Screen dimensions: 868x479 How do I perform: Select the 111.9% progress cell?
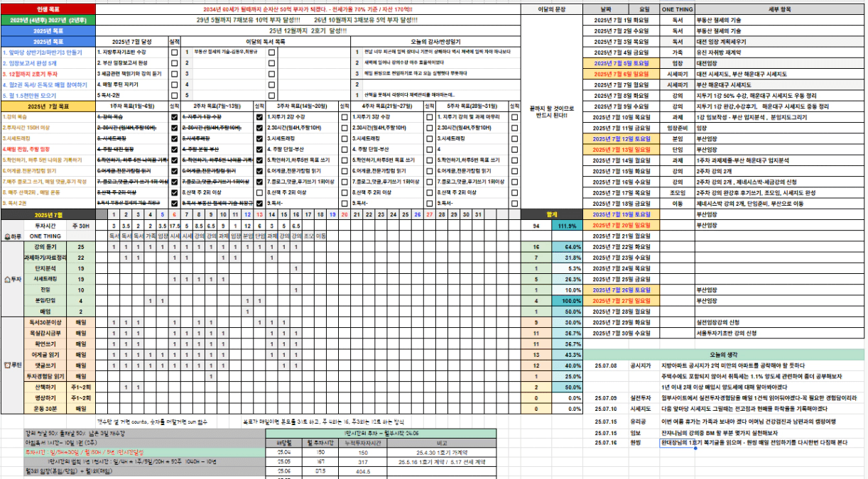tap(567, 225)
